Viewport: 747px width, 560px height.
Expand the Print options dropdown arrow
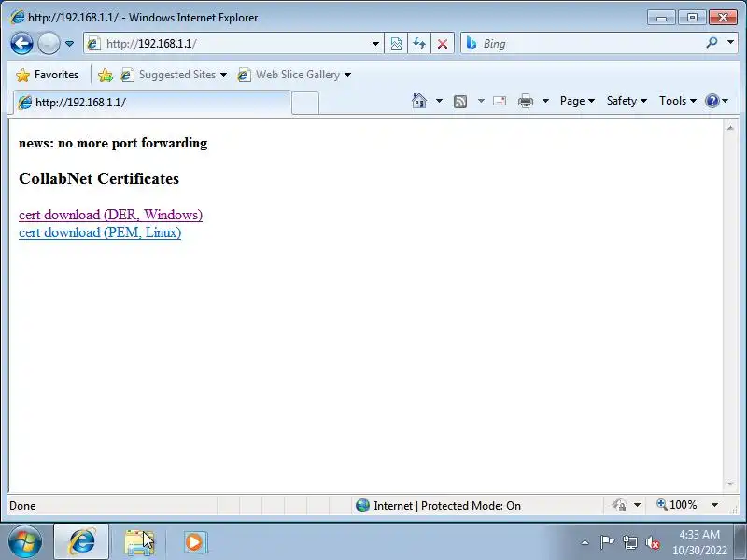pos(546,101)
